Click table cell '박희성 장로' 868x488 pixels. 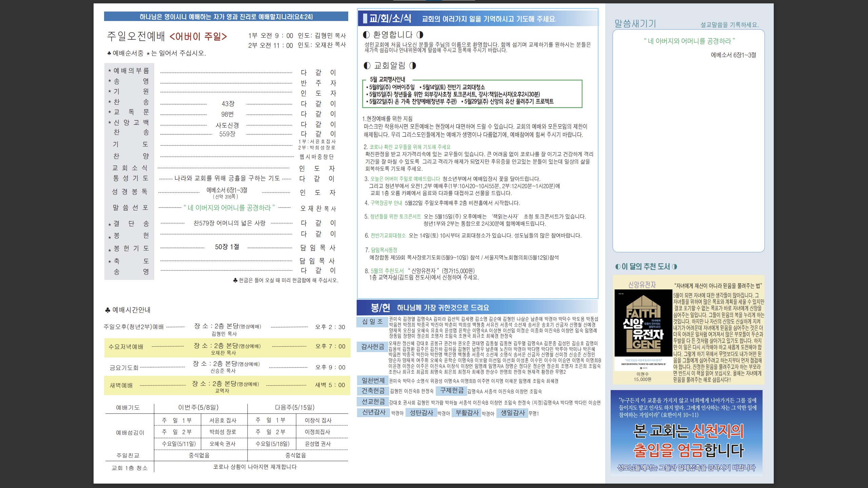[222, 432]
